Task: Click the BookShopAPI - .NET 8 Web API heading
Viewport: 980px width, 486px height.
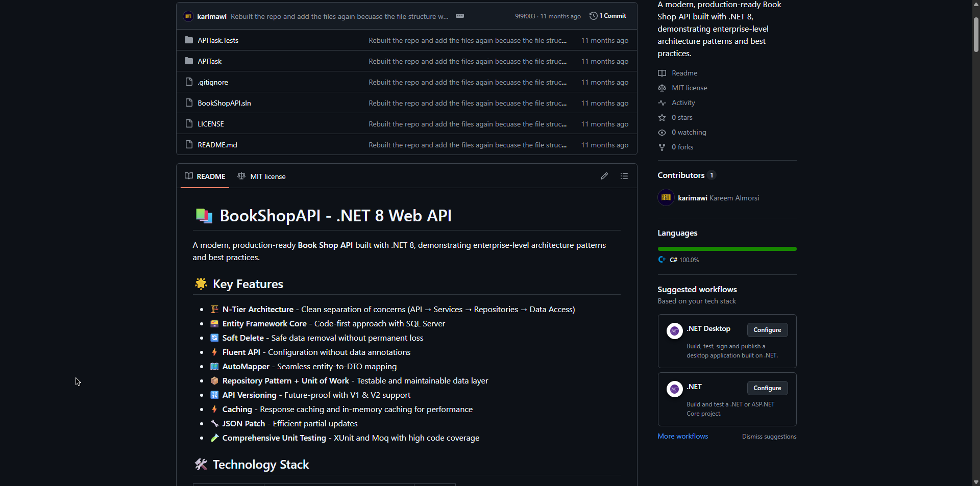Action: pyautogui.click(x=335, y=216)
